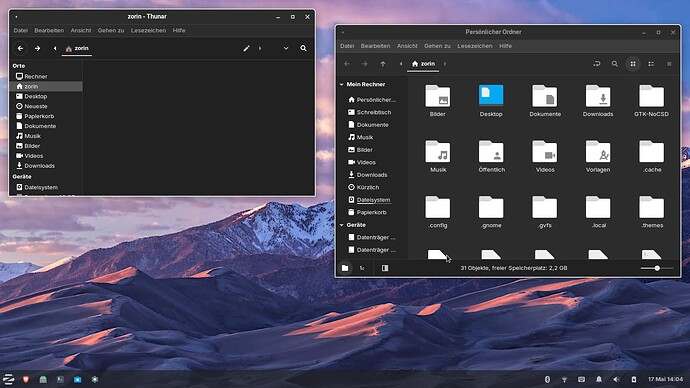Click left path arrow in Persönlicher Ordner

[401, 64]
